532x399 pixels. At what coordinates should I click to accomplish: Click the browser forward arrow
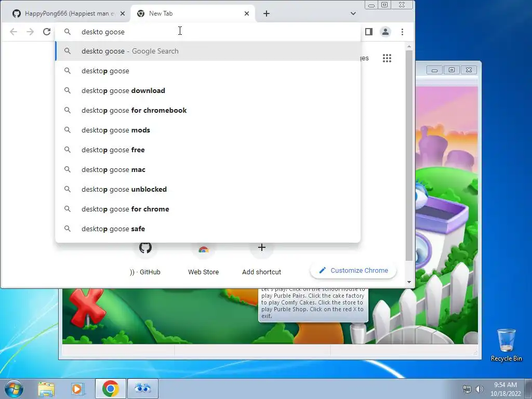(x=30, y=32)
